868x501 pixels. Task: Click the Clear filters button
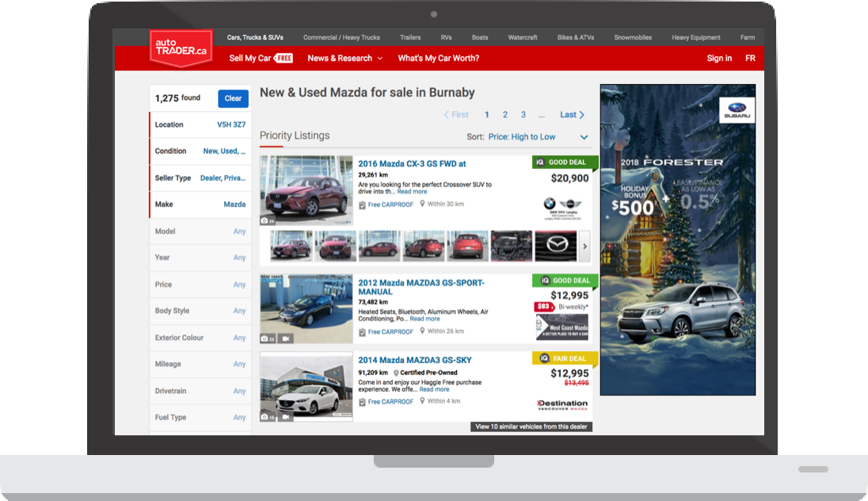(233, 98)
